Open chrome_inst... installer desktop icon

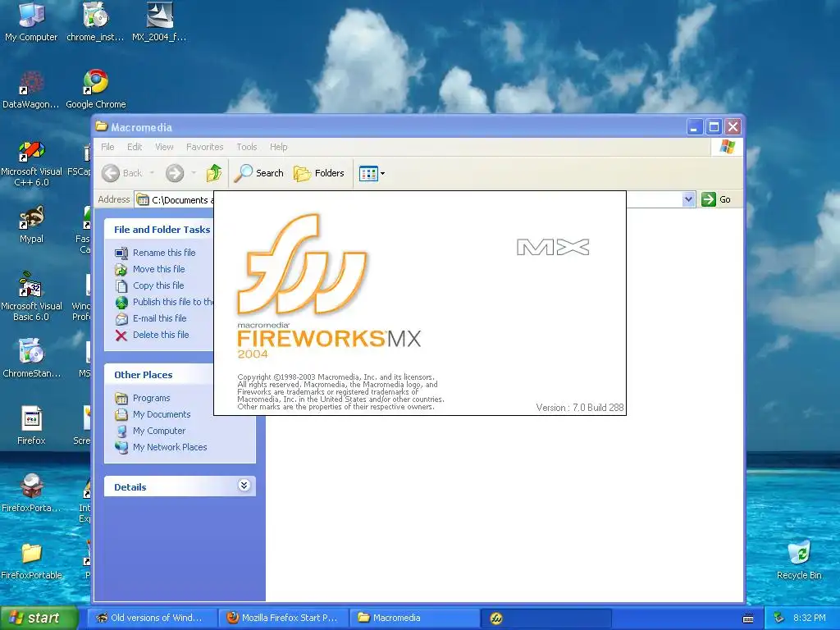pos(95,21)
